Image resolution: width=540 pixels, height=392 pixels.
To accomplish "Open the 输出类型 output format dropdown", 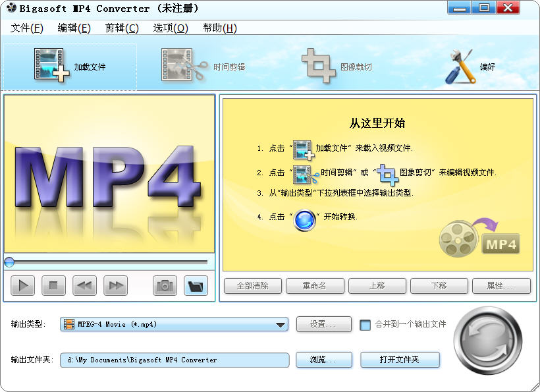I will tap(175, 324).
